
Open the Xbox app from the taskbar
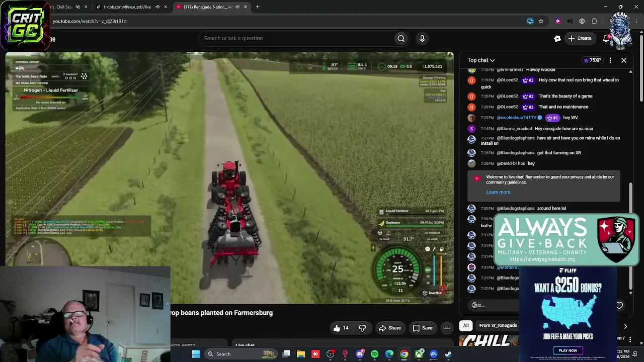[419, 354]
